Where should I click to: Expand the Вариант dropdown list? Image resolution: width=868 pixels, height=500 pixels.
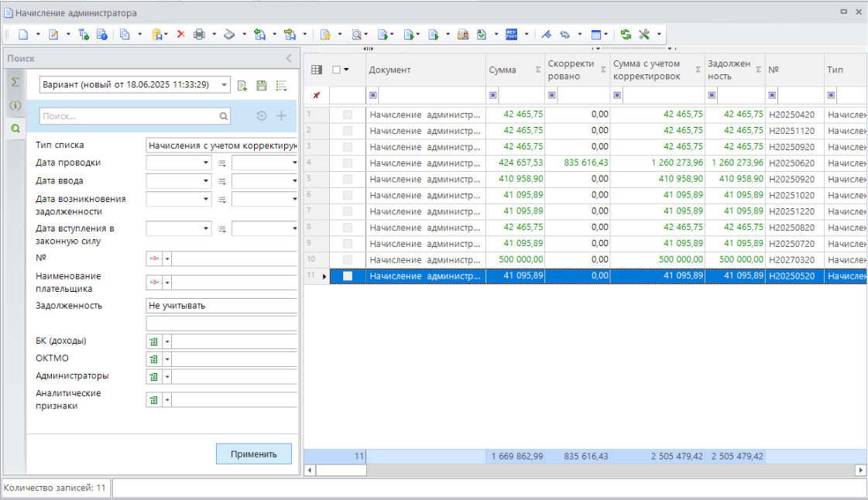(224, 85)
